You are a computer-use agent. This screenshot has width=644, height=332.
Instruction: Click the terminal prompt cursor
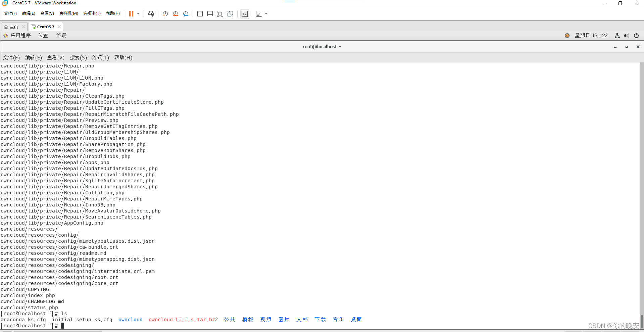[62, 326]
